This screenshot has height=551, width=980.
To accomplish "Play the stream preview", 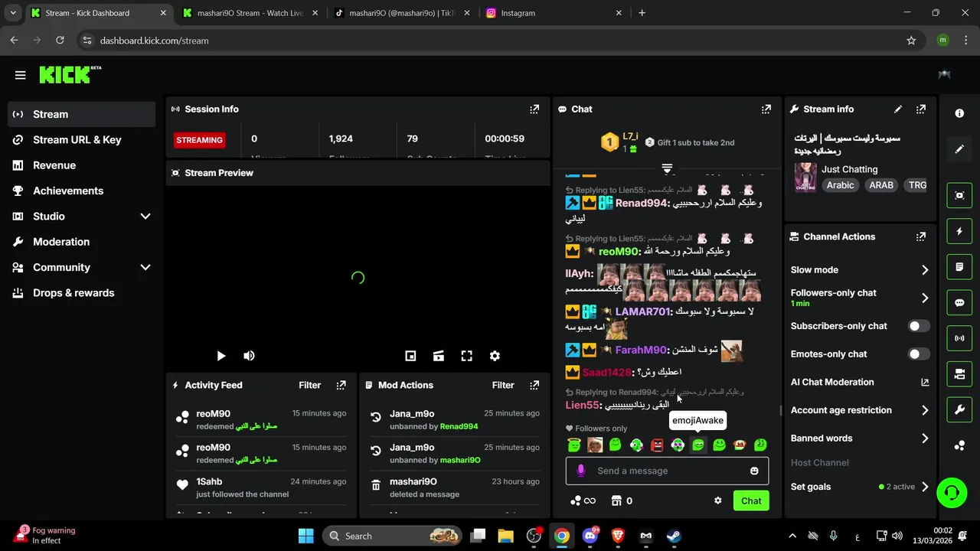I will pyautogui.click(x=220, y=356).
